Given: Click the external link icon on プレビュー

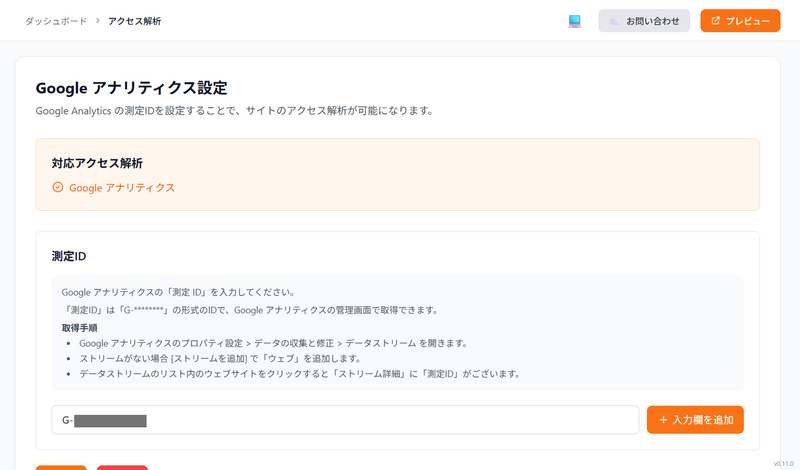Looking at the screenshot, I should [x=715, y=21].
